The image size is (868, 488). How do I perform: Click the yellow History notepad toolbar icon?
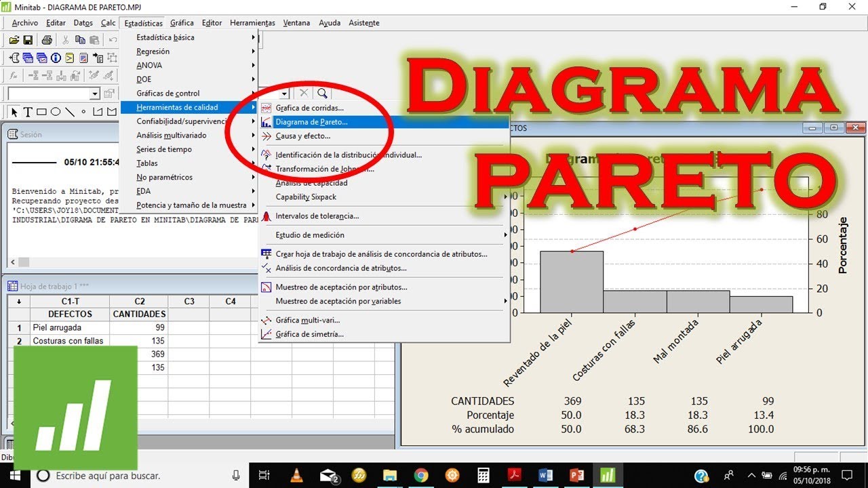coord(70,58)
